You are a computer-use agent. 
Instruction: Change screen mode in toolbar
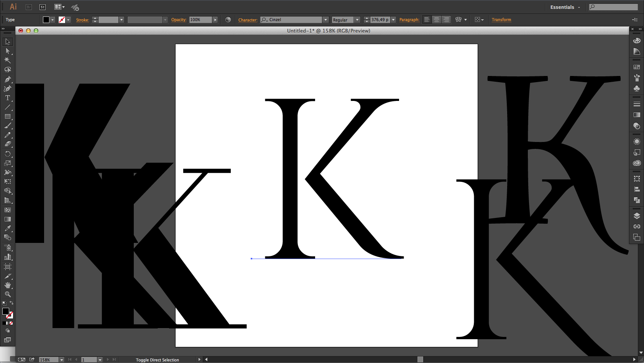pos(8,340)
